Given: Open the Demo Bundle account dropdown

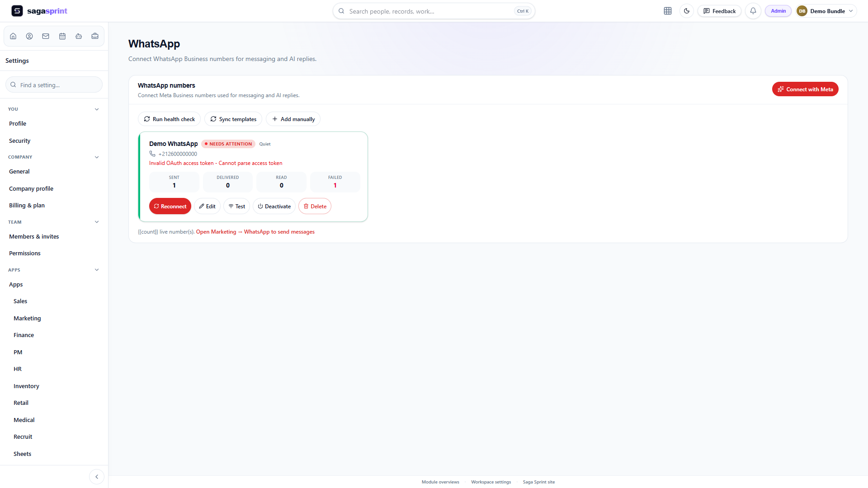Looking at the screenshot, I should click(x=826, y=11).
